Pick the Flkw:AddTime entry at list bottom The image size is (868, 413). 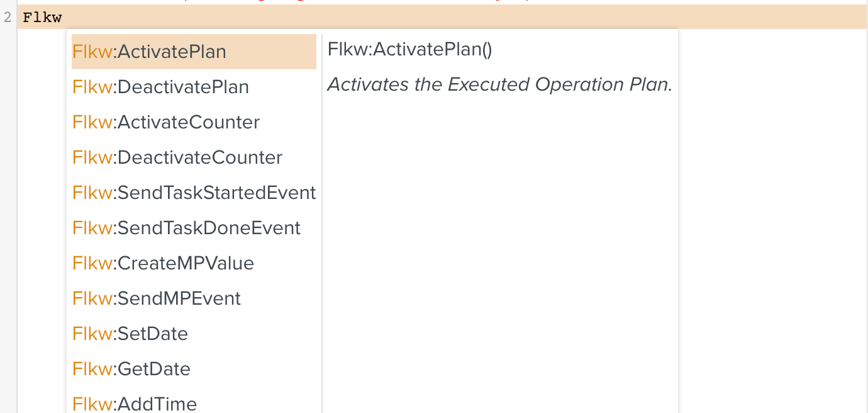click(135, 404)
